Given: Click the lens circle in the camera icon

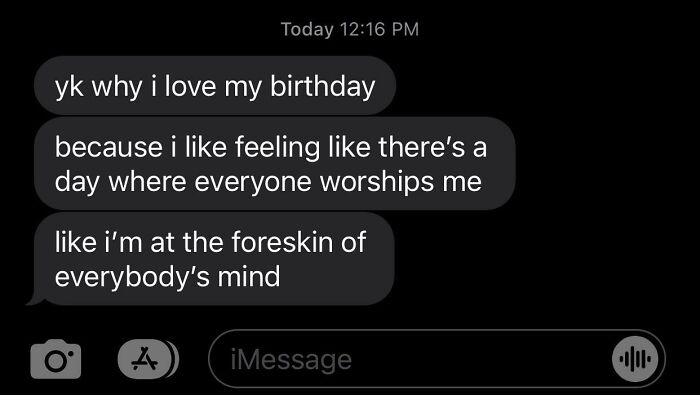Looking at the screenshot, I should [x=56, y=362].
